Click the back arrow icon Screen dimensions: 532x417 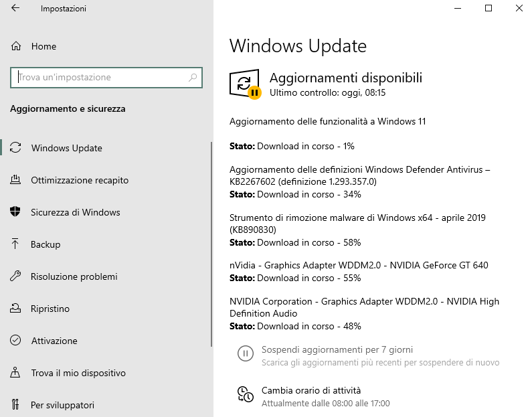click(x=15, y=9)
